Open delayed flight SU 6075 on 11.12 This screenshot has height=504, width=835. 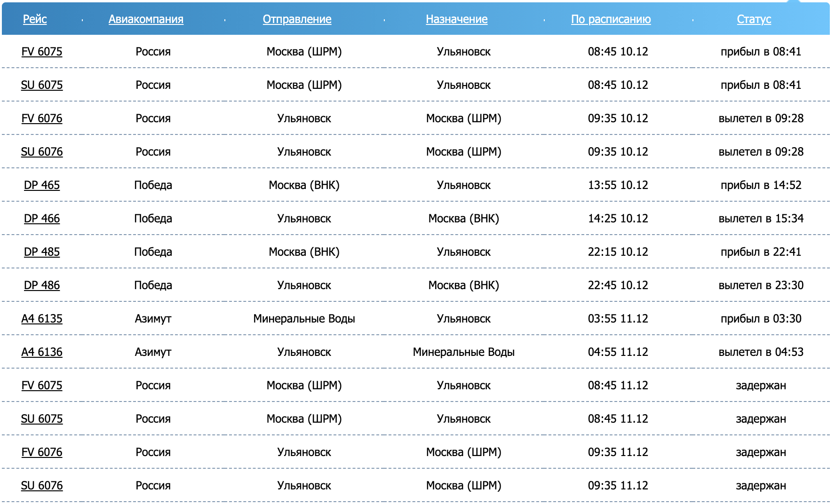tap(42, 419)
